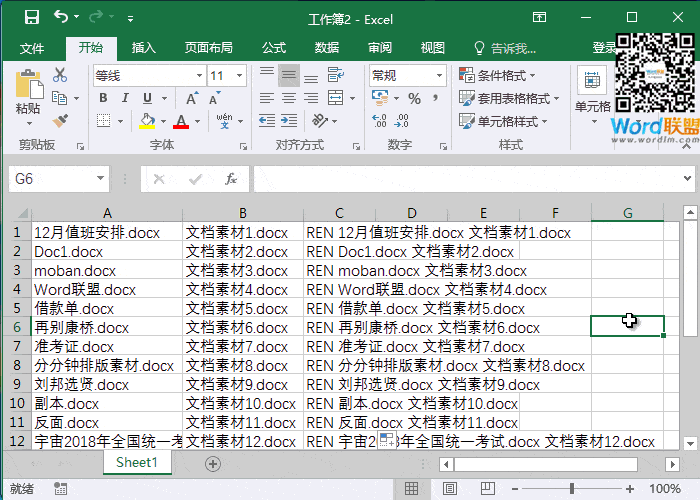Click the AutoFill Options icon on sheet
The width and height of the screenshot is (700, 500).
pyautogui.click(x=387, y=440)
